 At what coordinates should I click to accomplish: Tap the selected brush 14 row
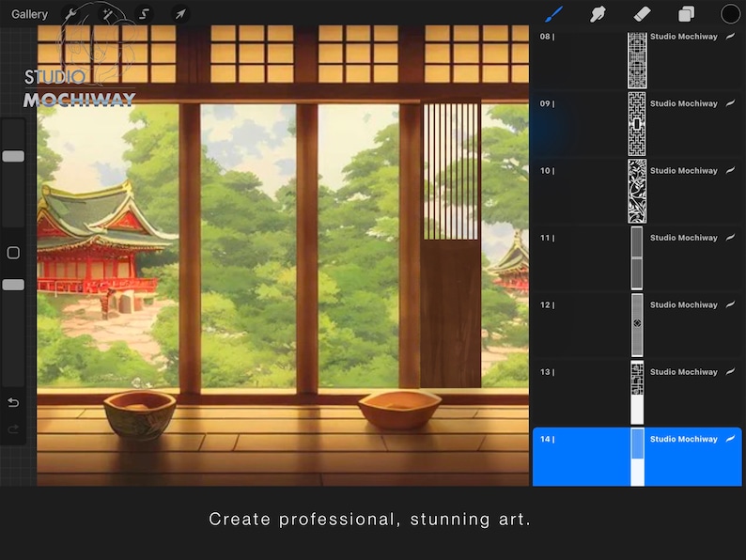click(x=637, y=457)
